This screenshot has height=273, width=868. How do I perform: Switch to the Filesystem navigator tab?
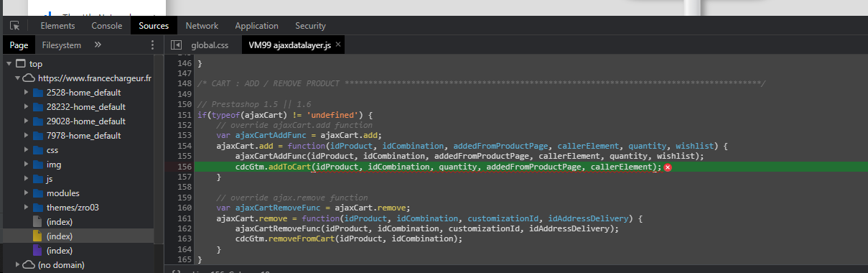[62, 45]
